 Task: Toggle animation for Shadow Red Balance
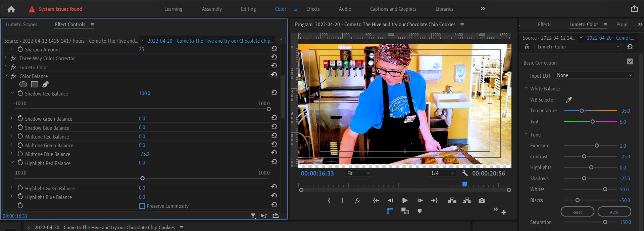click(20, 93)
